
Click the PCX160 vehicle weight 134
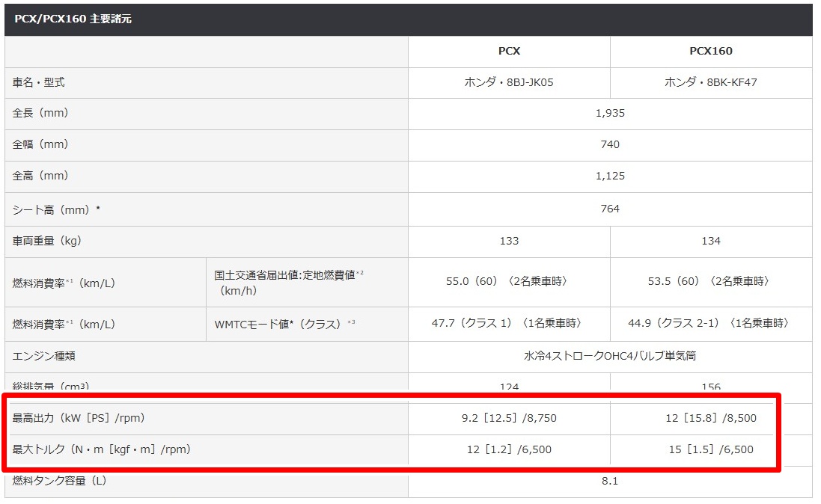[x=710, y=241]
